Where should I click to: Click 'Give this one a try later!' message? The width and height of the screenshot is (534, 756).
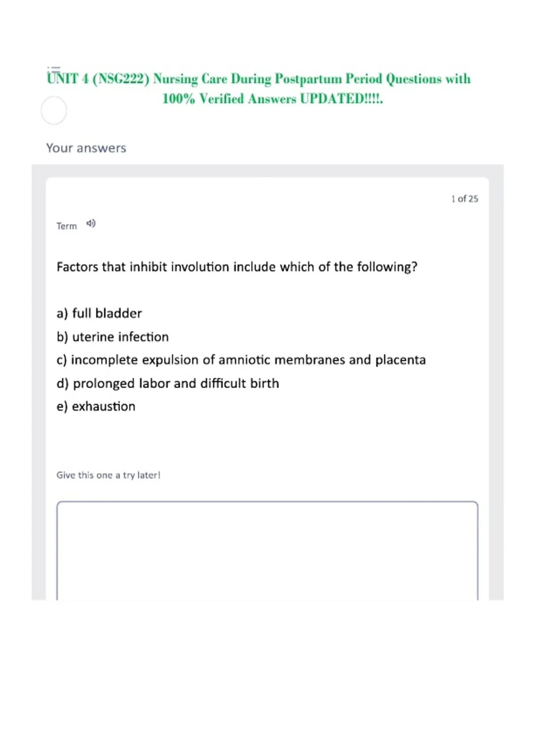click(x=109, y=475)
